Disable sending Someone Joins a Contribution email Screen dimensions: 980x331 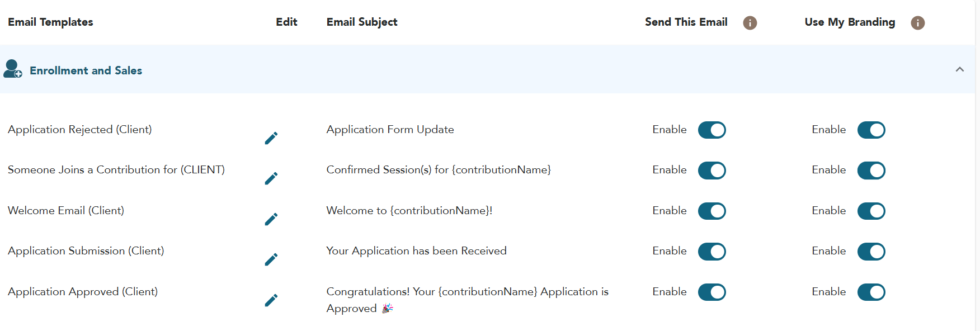click(712, 171)
